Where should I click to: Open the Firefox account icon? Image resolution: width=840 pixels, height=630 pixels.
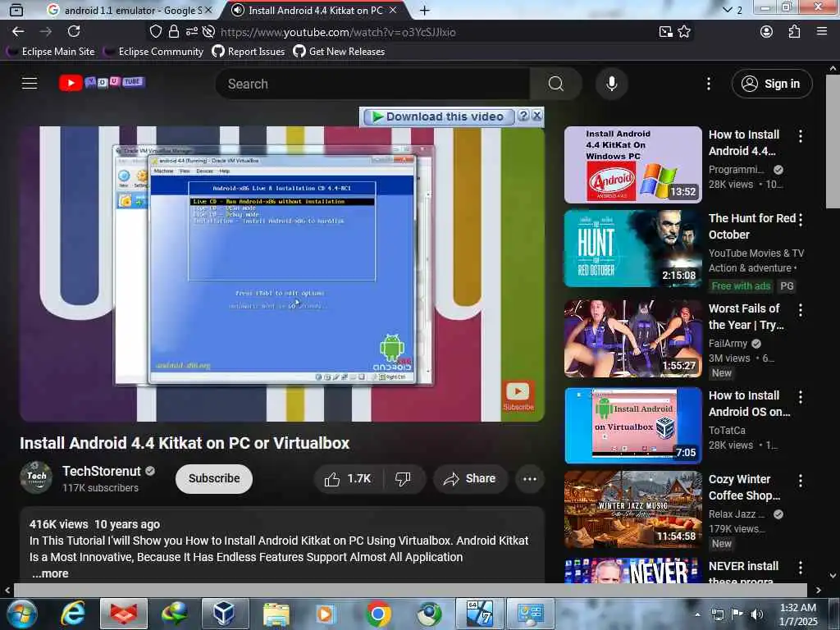767,32
